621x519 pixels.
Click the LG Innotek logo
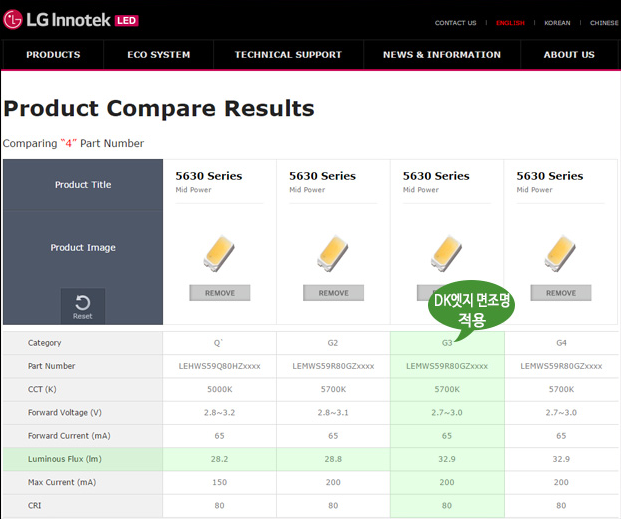pyautogui.click(x=57, y=19)
